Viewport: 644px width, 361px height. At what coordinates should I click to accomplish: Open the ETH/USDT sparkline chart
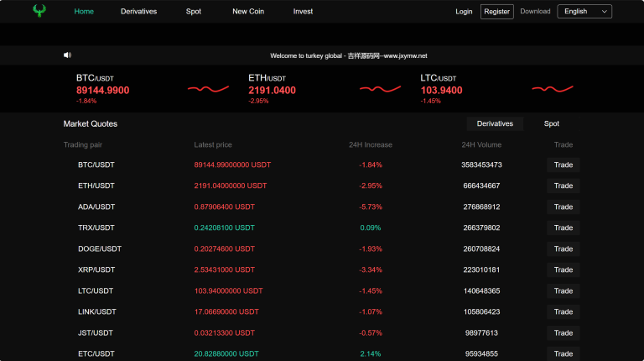(x=380, y=89)
